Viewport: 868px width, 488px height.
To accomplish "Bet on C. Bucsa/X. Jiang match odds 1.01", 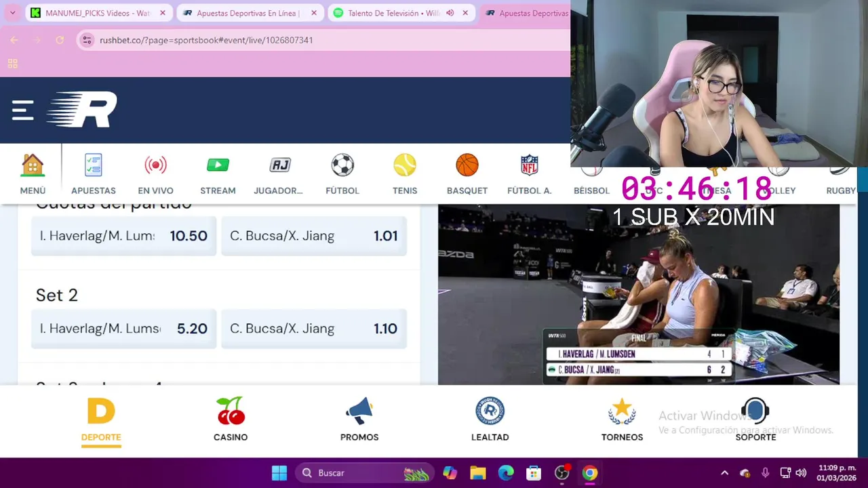I will tap(314, 236).
